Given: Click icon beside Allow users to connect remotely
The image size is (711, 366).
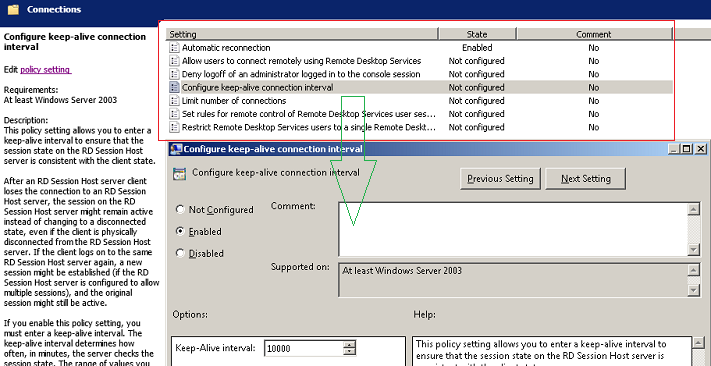Looking at the screenshot, I should (174, 61).
